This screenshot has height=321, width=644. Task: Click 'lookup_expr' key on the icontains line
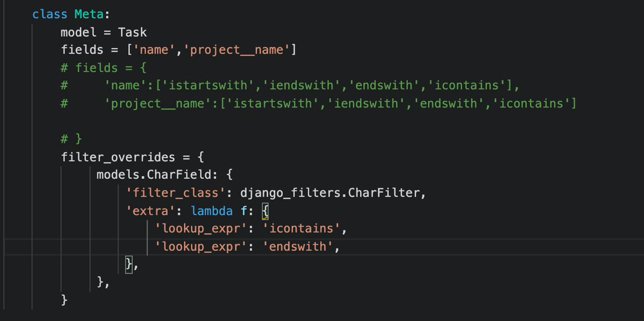201,229
